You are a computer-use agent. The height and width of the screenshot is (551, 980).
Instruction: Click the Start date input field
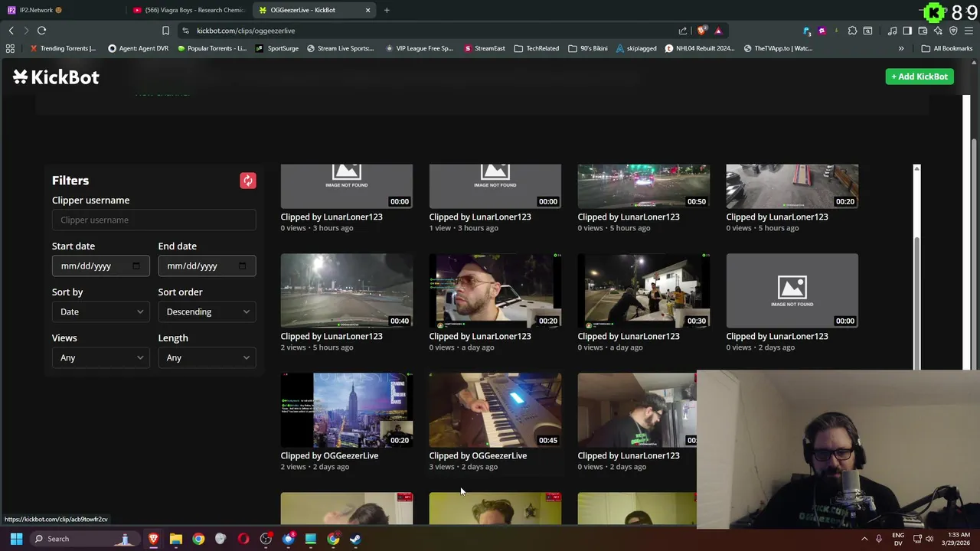pos(101,266)
